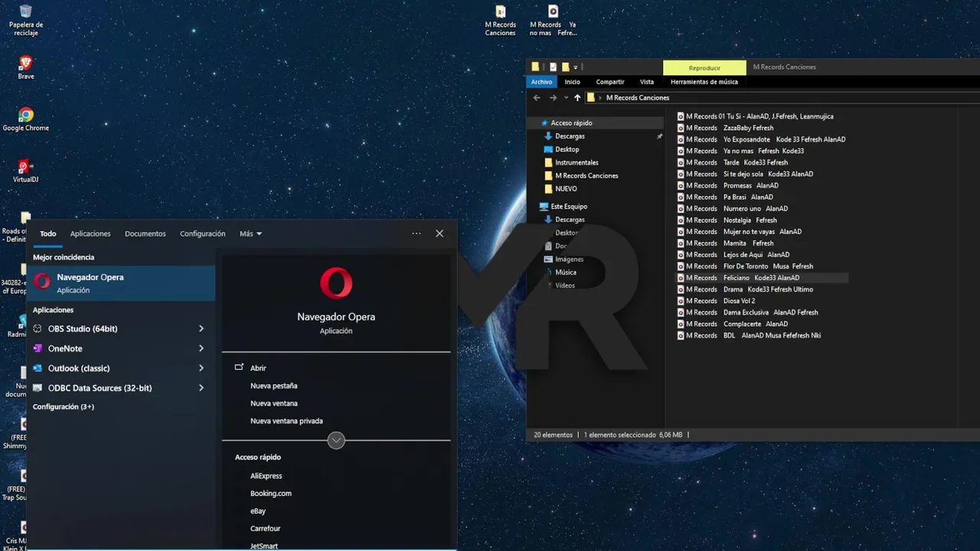This screenshot has width=980, height=551.
Task: Click the audio file icon of BDL song
Action: (681, 335)
